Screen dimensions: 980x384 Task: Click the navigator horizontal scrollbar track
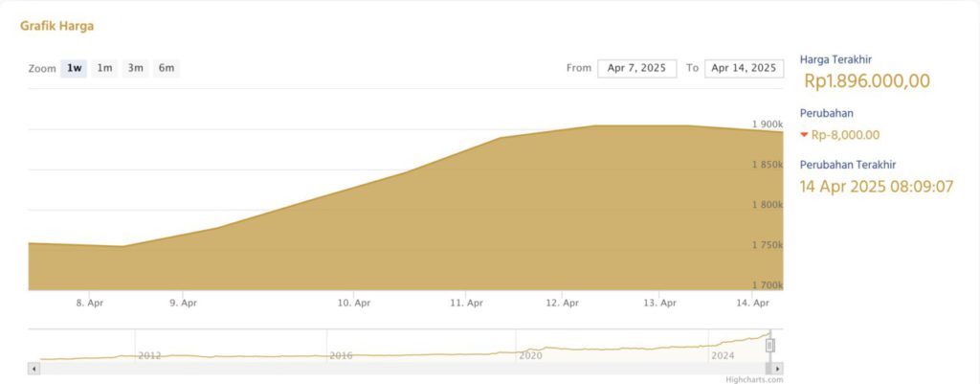403,369
